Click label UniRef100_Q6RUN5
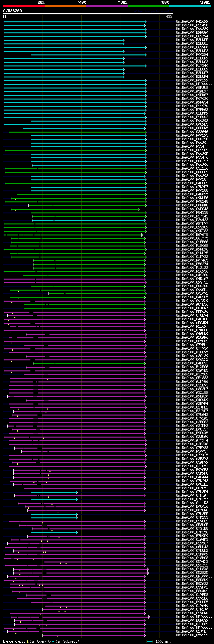214x644 pixels. tap(192, 128)
